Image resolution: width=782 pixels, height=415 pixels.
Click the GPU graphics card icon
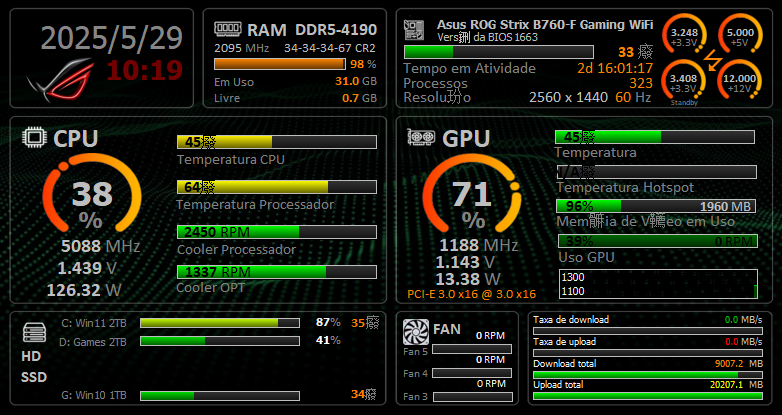[x=420, y=138]
